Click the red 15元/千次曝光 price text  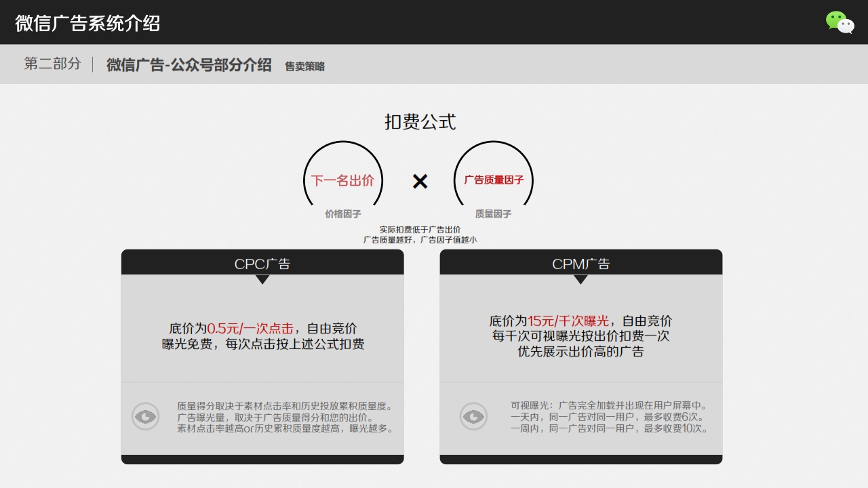[x=568, y=321]
